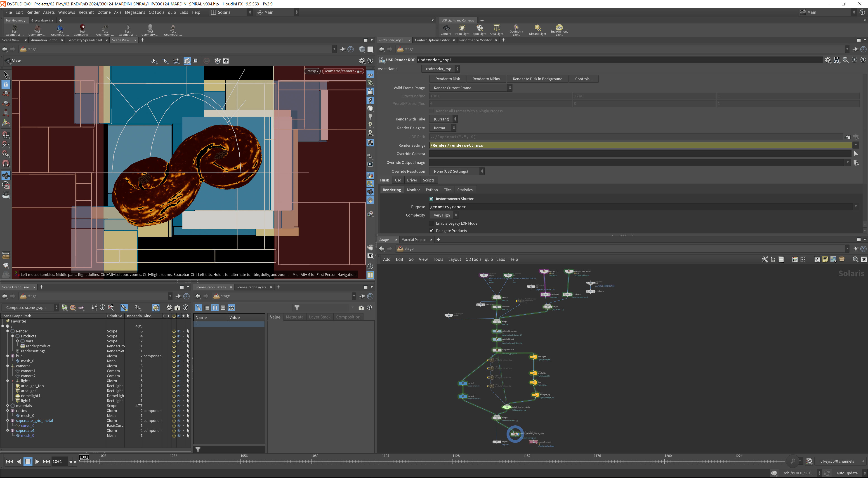The height and width of the screenshot is (478, 868).
Task: Click the node chooser for Override Camera
Action: (856, 154)
